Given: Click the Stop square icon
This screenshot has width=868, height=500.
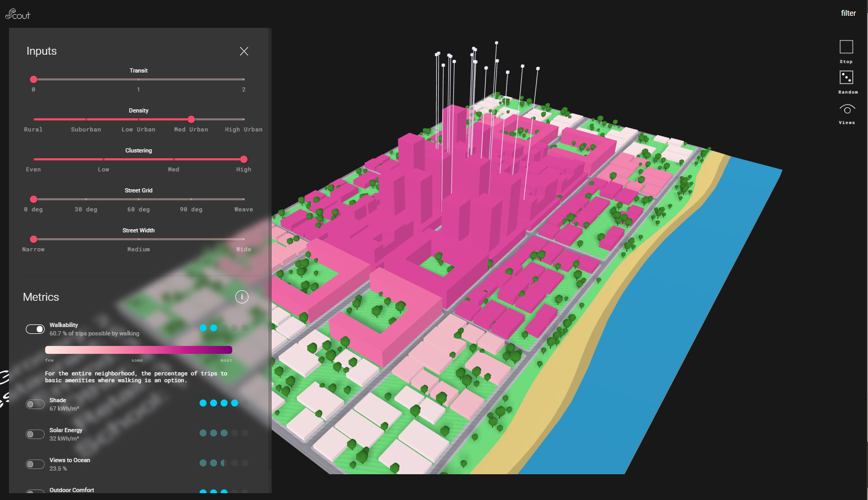Looking at the screenshot, I should [846, 47].
